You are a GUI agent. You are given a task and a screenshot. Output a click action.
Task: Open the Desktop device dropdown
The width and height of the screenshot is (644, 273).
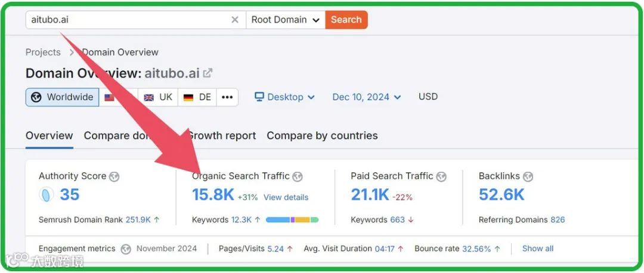point(284,97)
